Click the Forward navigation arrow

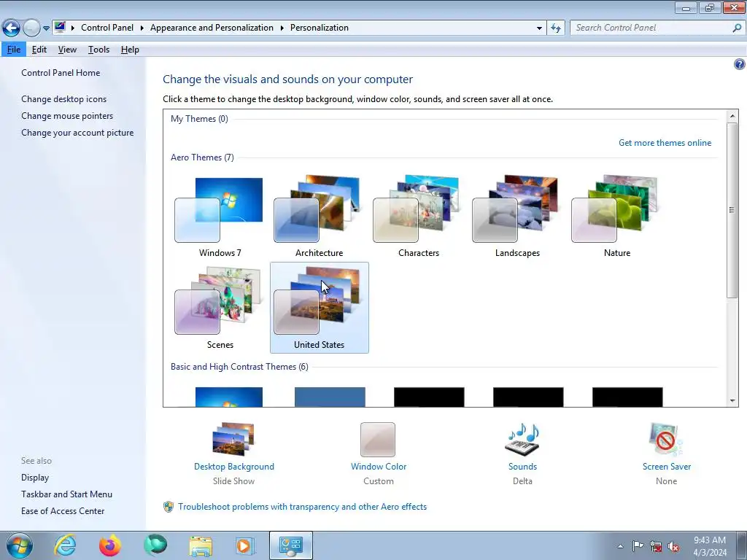(31, 28)
